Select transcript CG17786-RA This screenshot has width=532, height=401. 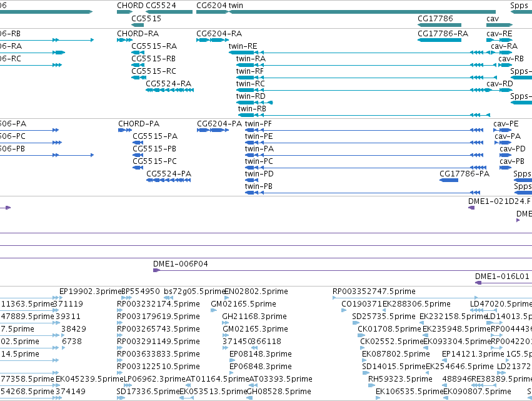(443, 34)
